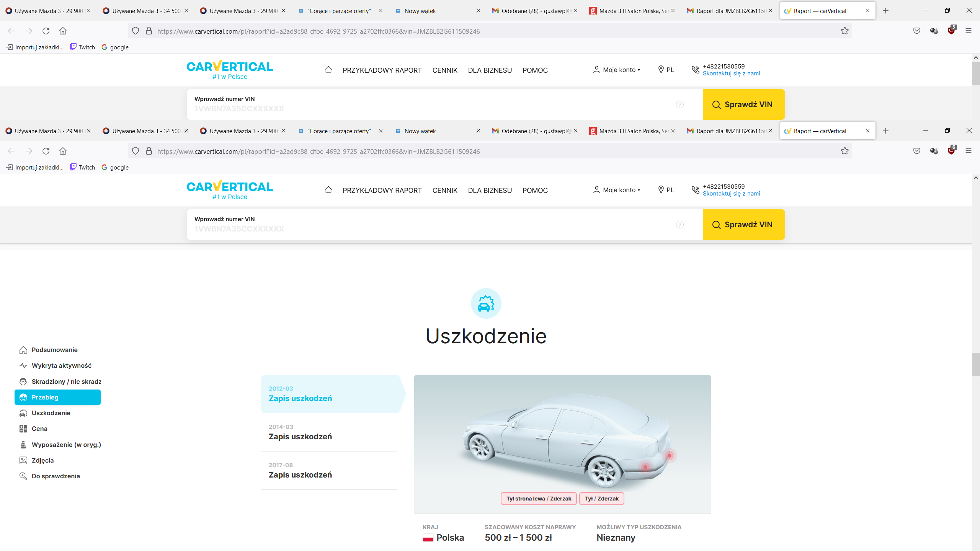
Task: Click the yellow Sprawdź VIN button
Action: (x=743, y=225)
